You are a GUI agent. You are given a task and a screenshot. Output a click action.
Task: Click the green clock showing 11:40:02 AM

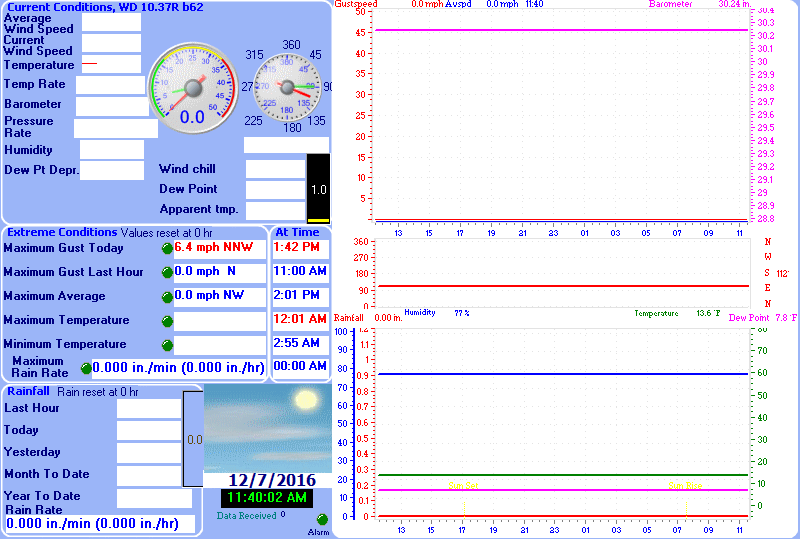click(x=267, y=498)
